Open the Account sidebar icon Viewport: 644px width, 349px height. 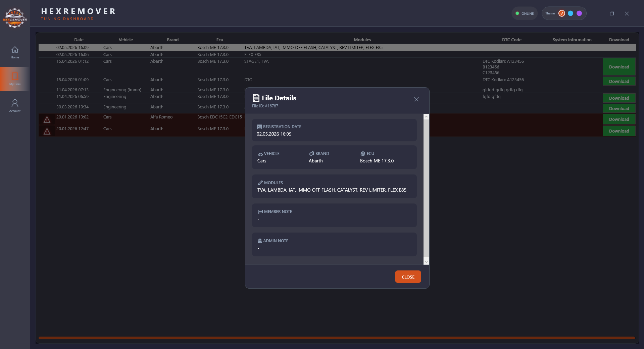click(15, 103)
